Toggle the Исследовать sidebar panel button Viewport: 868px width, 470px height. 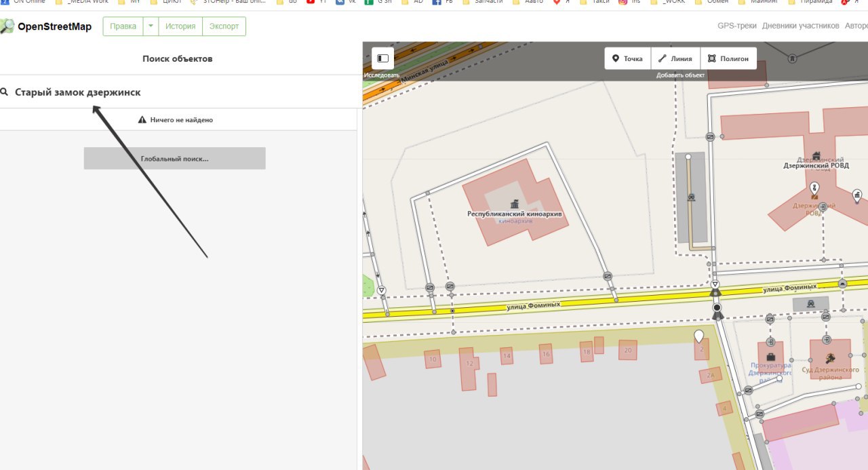pyautogui.click(x=382, y=58)
